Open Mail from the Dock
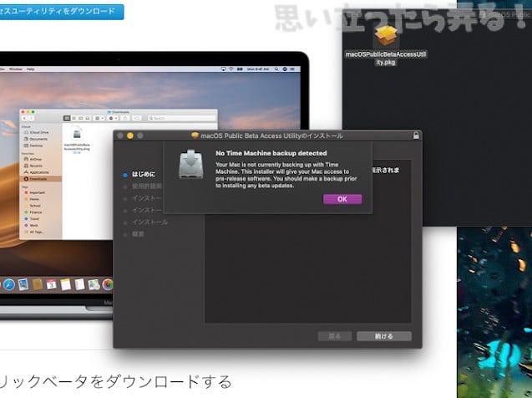The width and height of the screenshot is (532, 398). coord(23,284)
